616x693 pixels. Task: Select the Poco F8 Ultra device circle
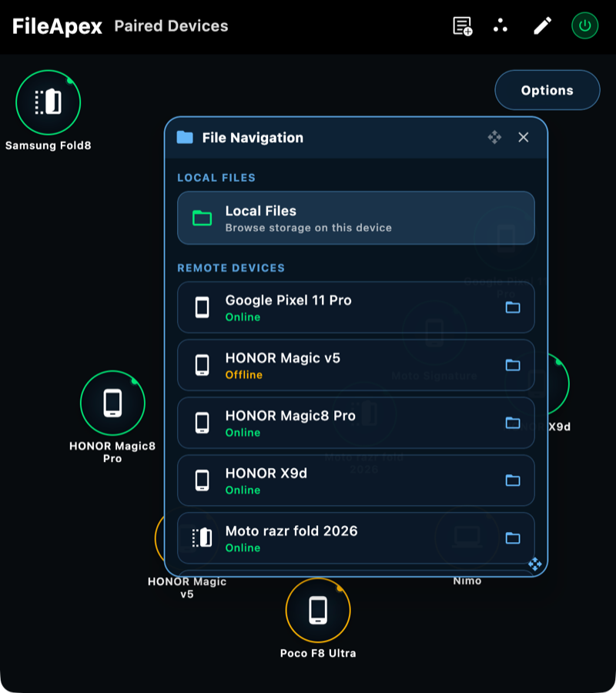[x=318, y=611]
